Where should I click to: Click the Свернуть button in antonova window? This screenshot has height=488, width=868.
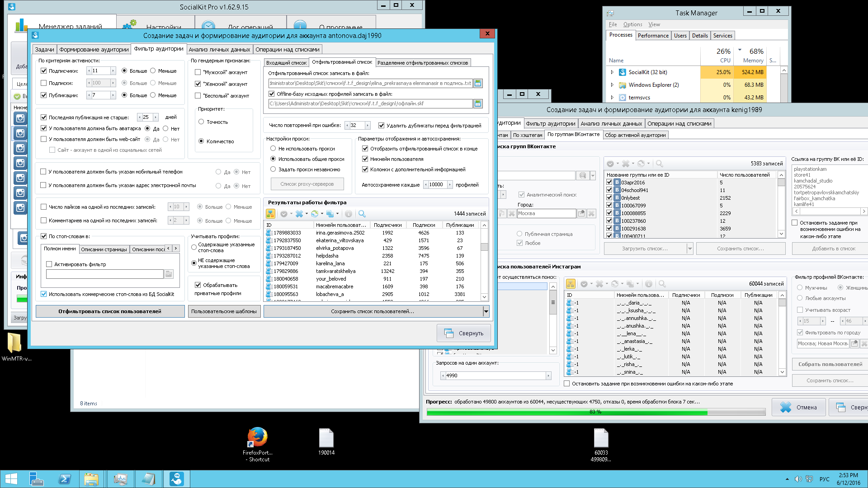(464, 333)
